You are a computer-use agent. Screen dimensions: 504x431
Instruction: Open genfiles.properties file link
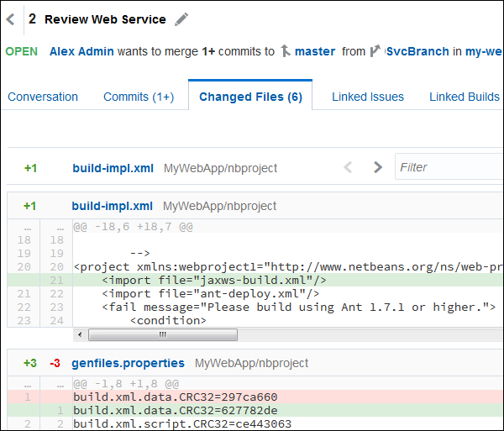pos(128,363)
